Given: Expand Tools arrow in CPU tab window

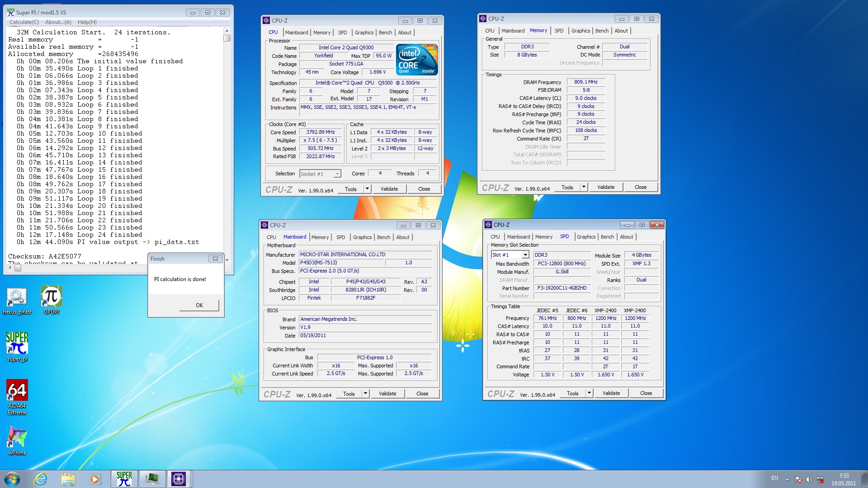Looking at the screenshot, I should 367,189.
